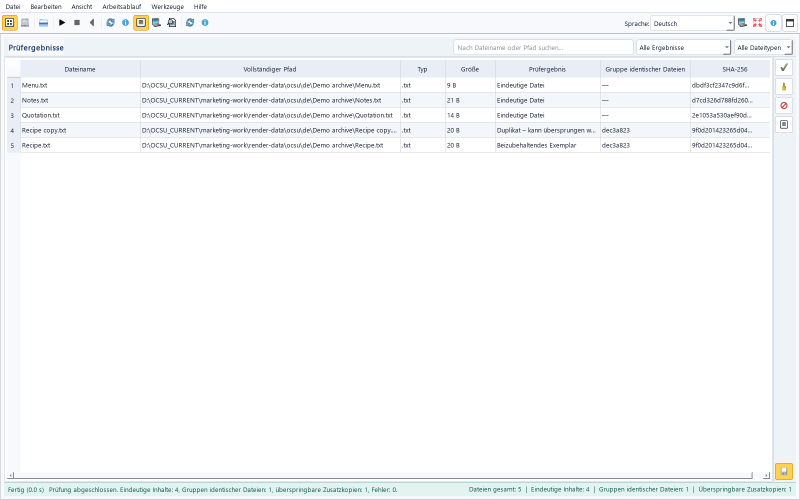
Task: Select the Recipe copy.txt file name cell
Action: pyautogui.click(x=80, y=130)
